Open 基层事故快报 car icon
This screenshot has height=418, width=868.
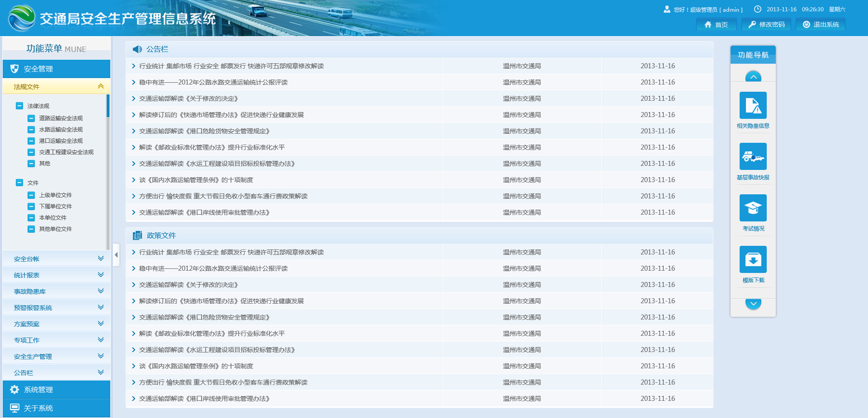pyautogui.click(x=753, y=156)
